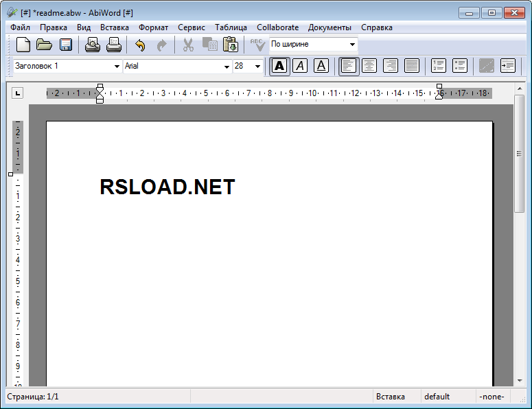Create a new document with the blank page icon
The image size is (532, 409).
click(23, 45)
